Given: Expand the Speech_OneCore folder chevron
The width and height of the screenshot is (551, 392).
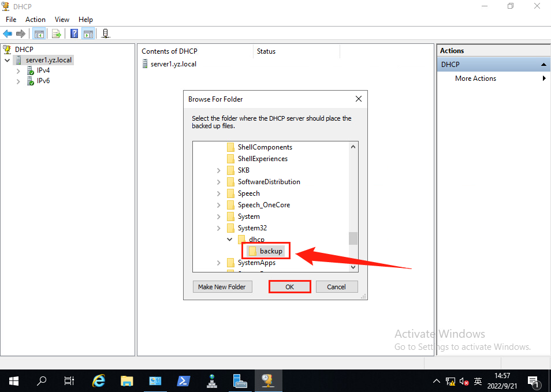Looking at the screenshot, I should (218, 205).
